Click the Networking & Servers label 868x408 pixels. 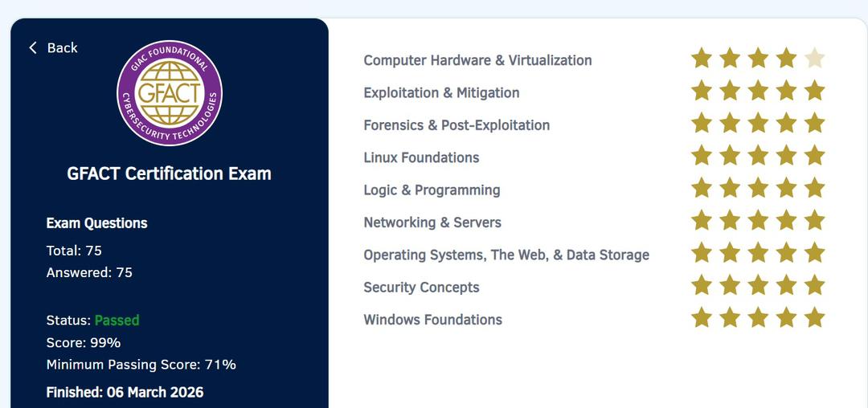[432, 222]
